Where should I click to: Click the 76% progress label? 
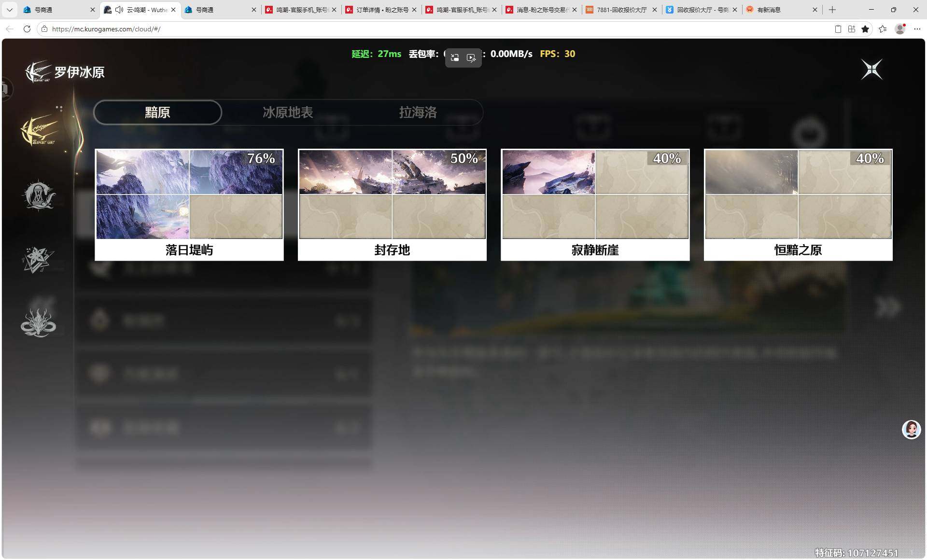coord(261,158)
